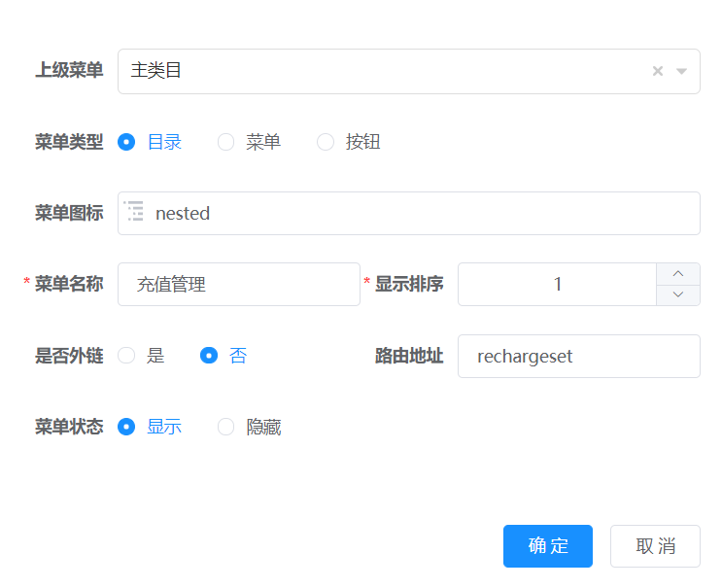Focus the 路由地址 field with rechargeset
The height and width of the screenshot is (588, 722).
[x=579, y=356]
